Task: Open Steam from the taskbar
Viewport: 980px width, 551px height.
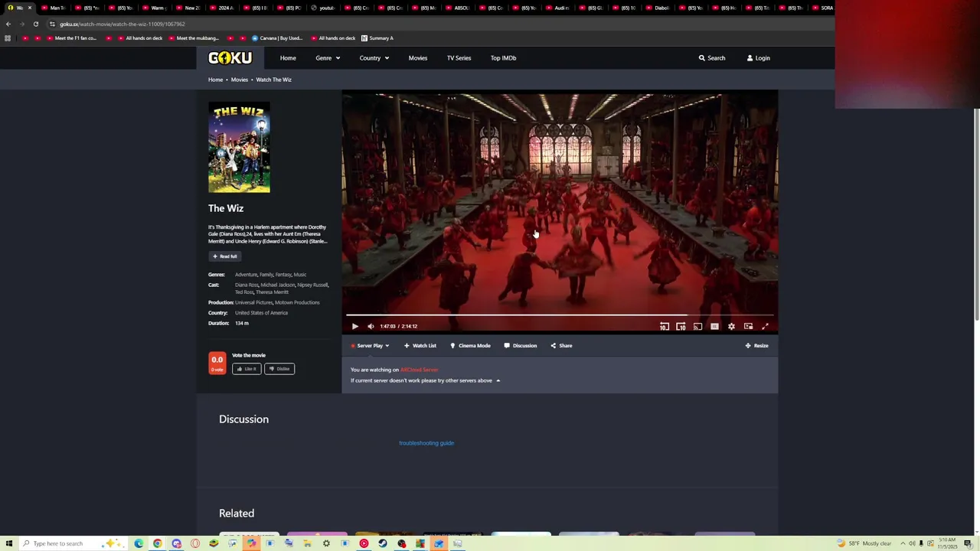Action: [x=383, y=543]
